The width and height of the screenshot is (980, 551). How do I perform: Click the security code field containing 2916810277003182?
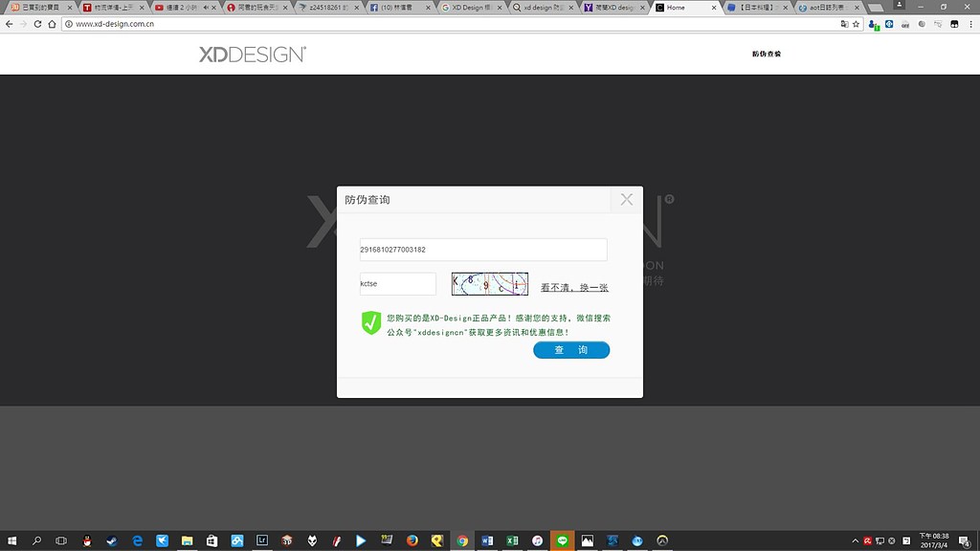click(x=483, y=250)
